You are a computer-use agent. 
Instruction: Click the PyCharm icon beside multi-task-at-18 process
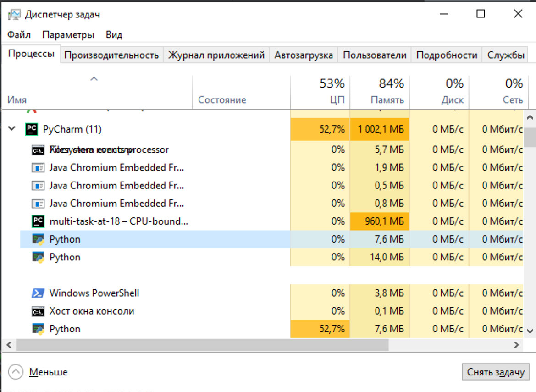(38, 221)
